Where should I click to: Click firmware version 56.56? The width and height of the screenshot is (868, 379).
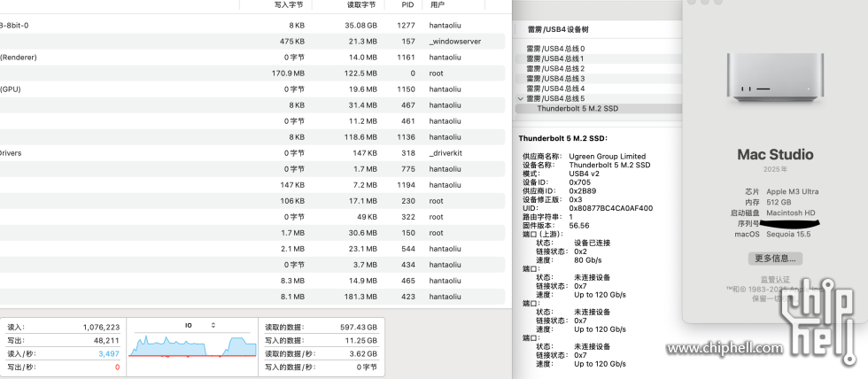pos(579,226)
